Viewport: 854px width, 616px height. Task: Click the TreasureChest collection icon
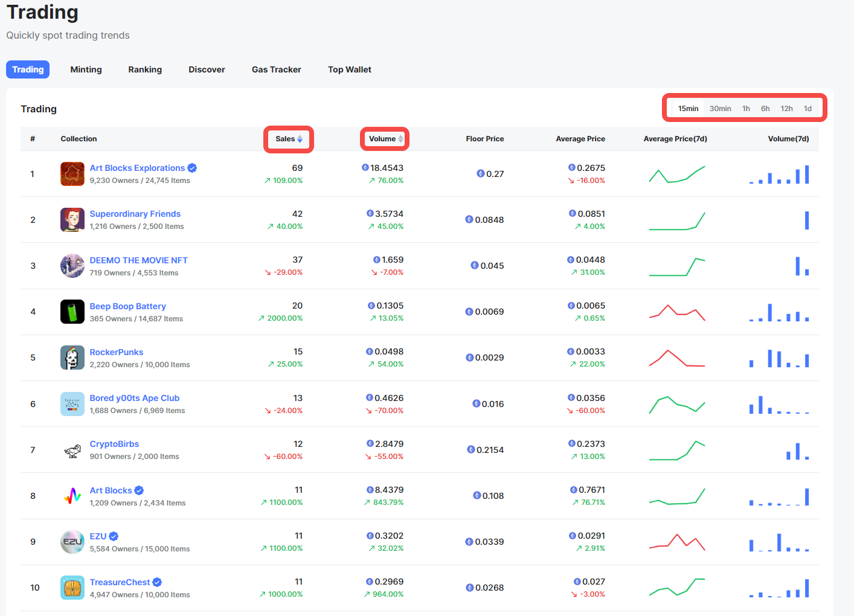(x=72, y=588)
